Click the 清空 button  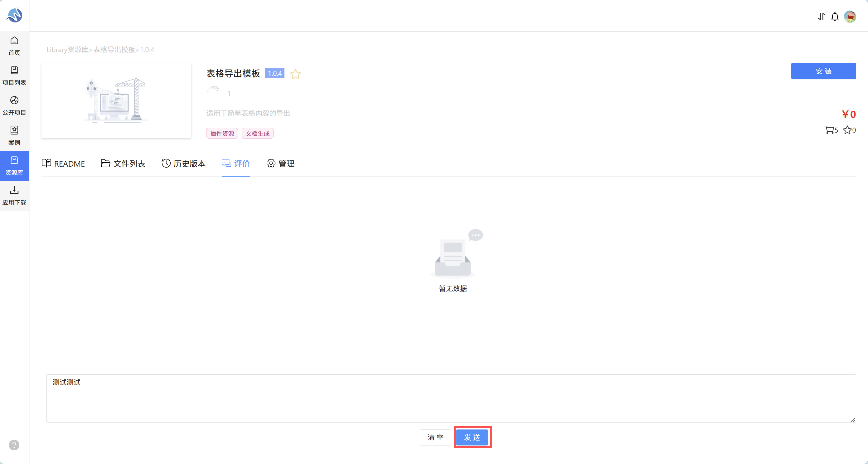click(435, 437)
